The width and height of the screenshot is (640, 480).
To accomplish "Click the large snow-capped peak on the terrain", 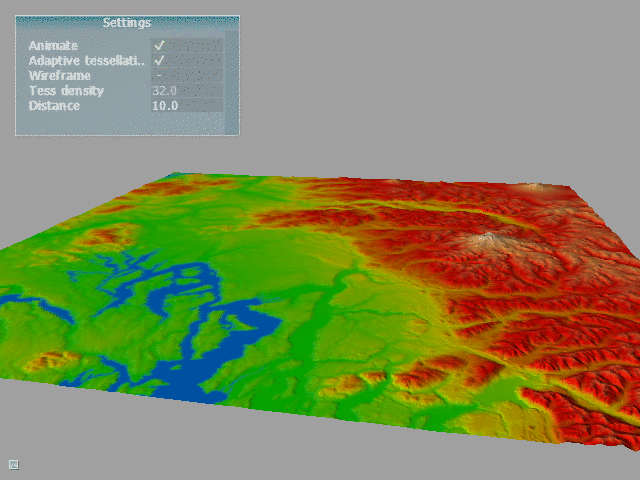I will 488,238.
